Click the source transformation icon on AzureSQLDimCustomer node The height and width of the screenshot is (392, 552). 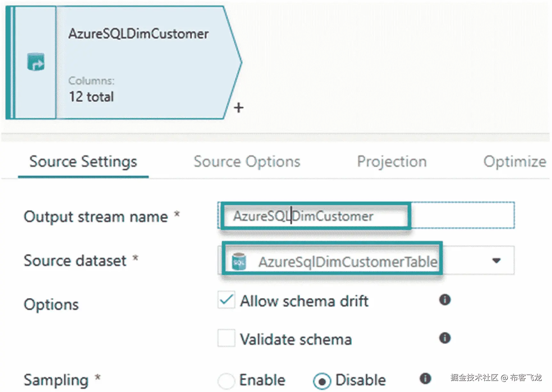[x=36, y=62]
